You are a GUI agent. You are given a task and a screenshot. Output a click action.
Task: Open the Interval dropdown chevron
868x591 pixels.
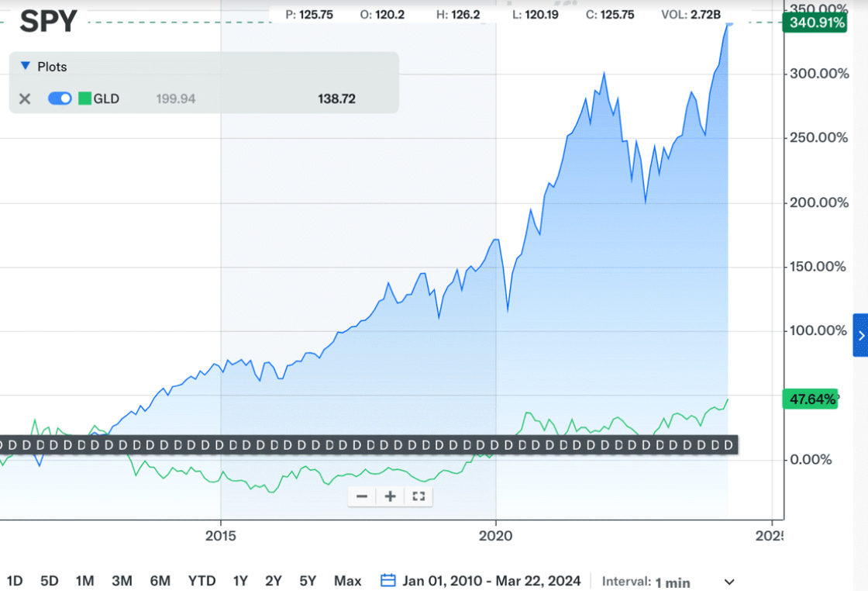point(729,582)
